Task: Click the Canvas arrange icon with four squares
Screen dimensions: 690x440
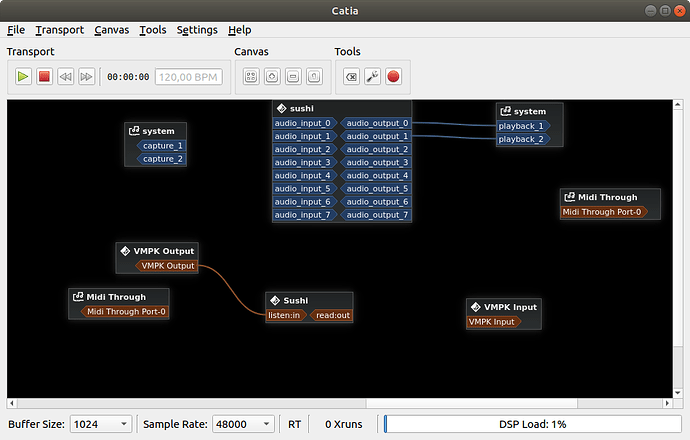Action: click(251, 77)
